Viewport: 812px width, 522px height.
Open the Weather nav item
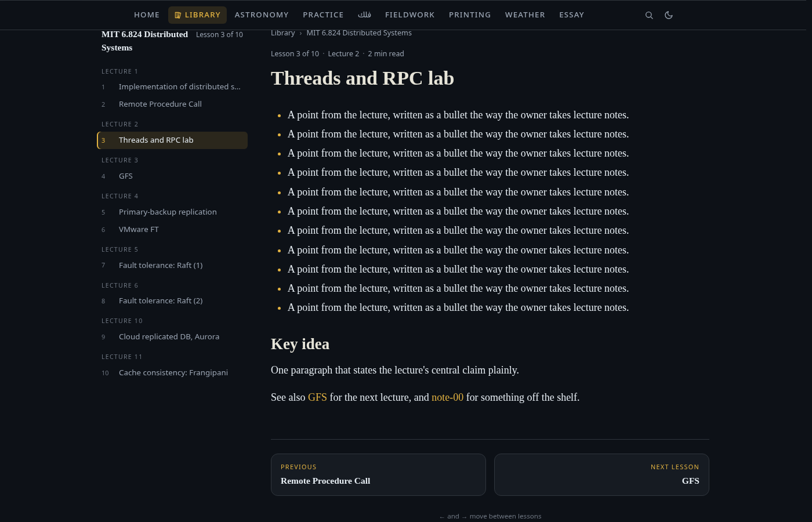[525, 15]
